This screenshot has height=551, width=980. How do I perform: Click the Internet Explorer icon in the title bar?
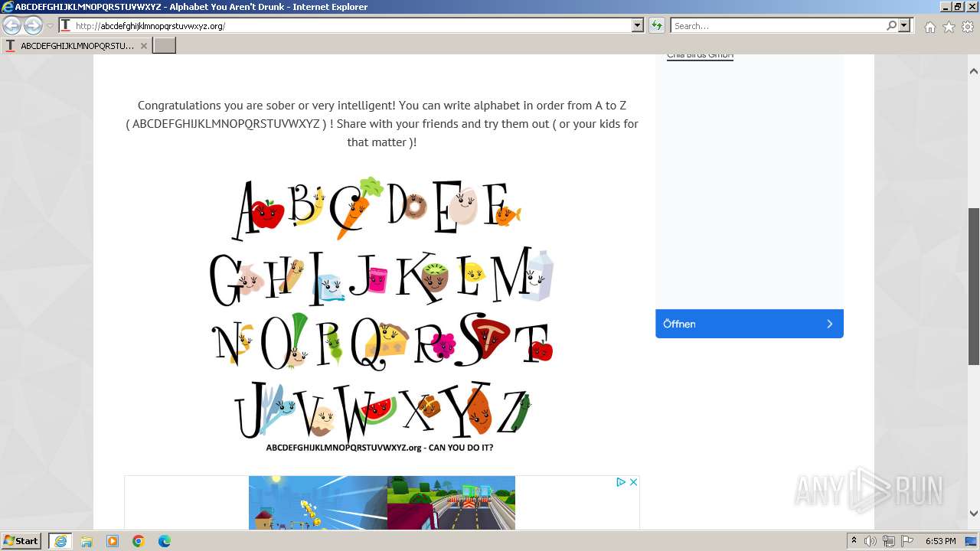click(x=8, y=7)
